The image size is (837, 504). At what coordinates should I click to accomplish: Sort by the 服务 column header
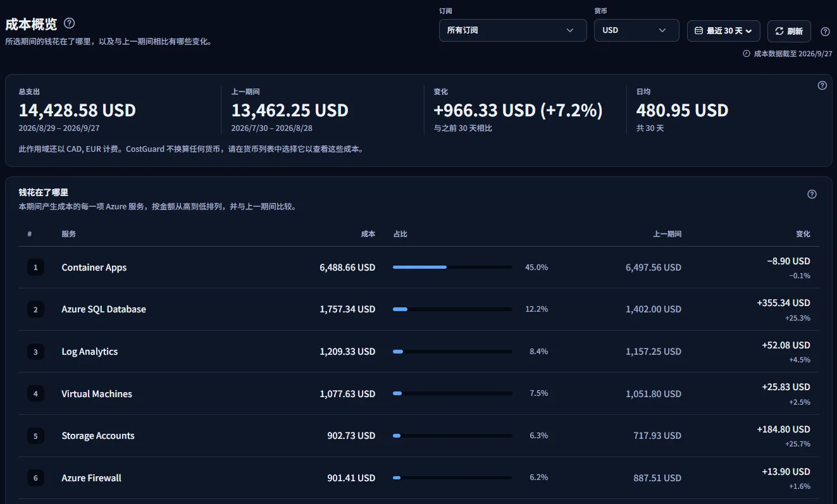click(x=69, y=234)
